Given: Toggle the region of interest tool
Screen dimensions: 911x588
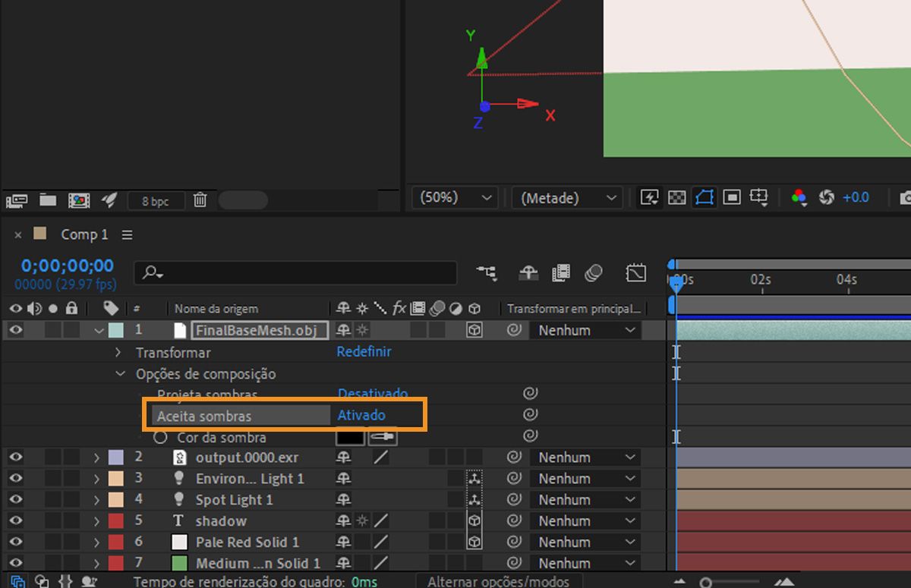Looking at the screenshot, I should pos(731,197).
